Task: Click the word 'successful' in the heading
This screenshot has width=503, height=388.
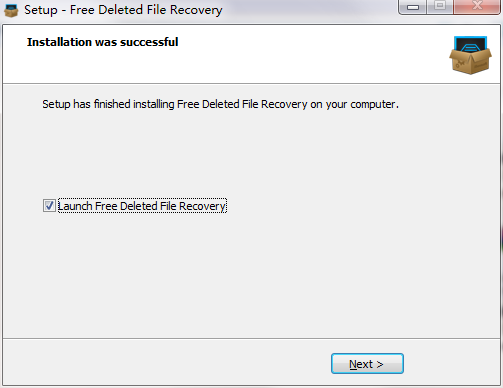Action: [x=149, y=42]
